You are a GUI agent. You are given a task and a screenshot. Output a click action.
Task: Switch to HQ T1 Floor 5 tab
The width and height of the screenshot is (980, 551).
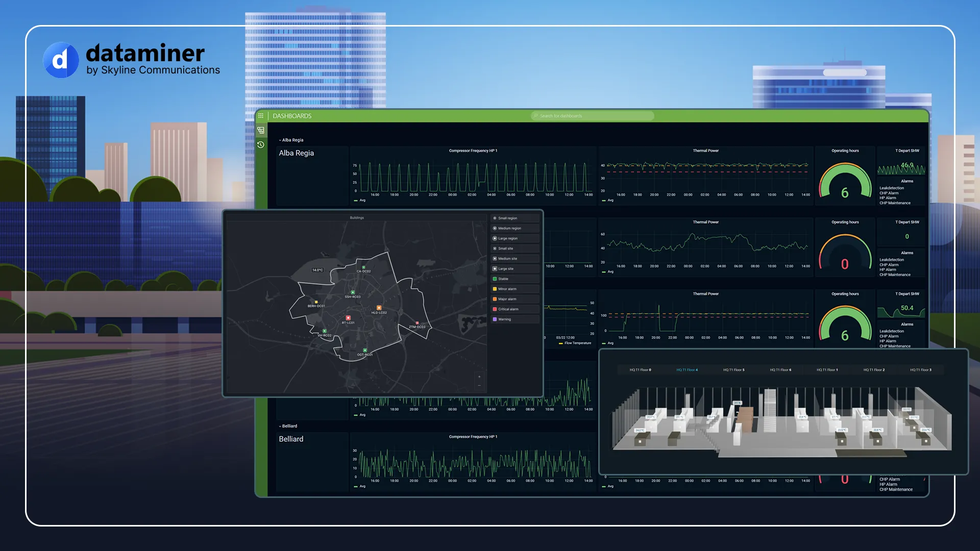point(733,370)
